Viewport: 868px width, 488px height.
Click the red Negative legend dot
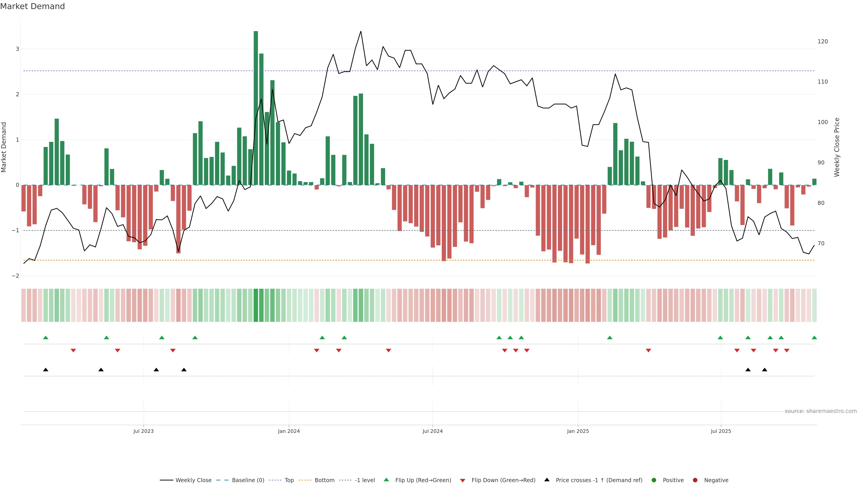(695, 480)
